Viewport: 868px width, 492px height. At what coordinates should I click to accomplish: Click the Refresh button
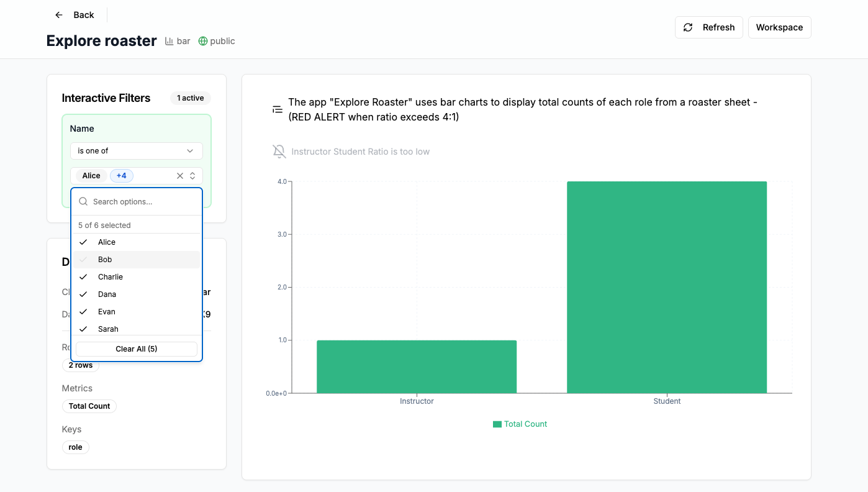(709, 27)
